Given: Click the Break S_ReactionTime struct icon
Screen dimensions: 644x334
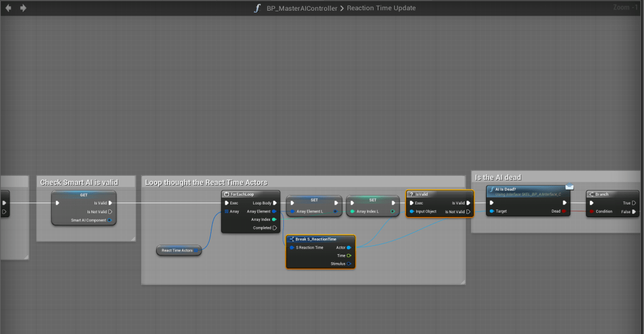Looking at the screenshot, I should (291, 239).
